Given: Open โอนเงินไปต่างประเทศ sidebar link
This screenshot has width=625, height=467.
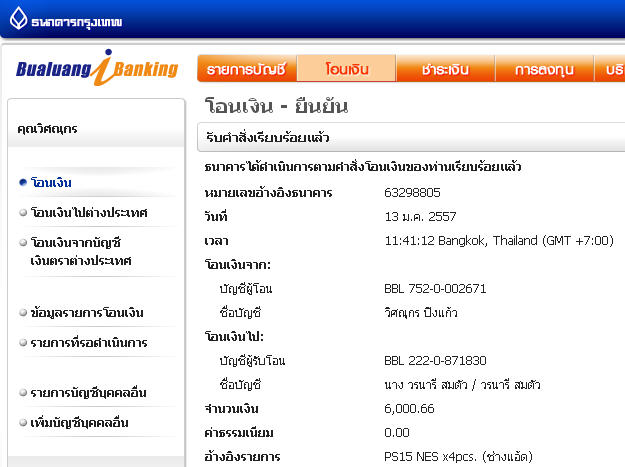Looking at the screenshot, I should tap(89, 212).
